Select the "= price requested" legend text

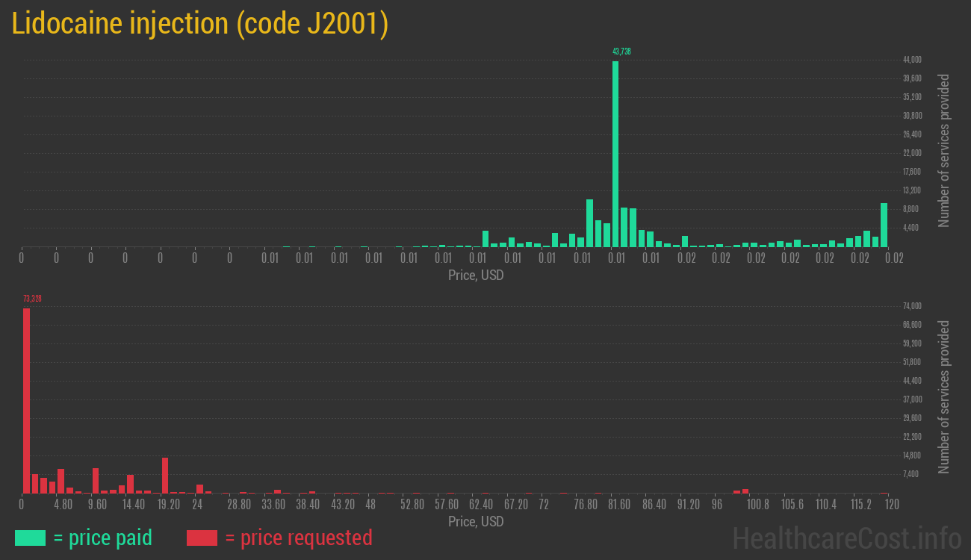tap(298, 538)
